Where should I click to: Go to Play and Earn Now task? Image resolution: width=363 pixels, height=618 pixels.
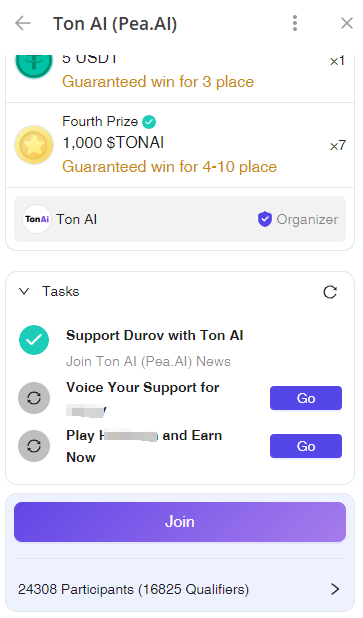pyautogui.click(x=306, y=446)
